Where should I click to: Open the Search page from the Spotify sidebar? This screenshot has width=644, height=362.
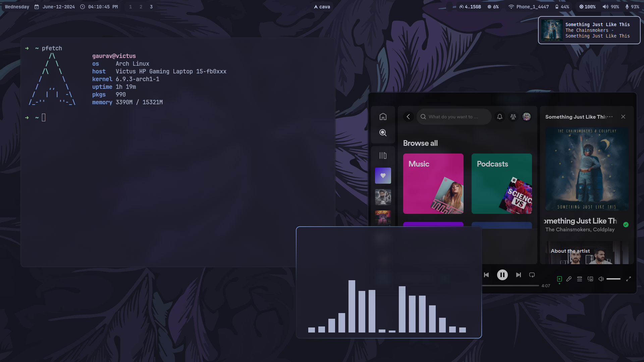coord(383,133)
